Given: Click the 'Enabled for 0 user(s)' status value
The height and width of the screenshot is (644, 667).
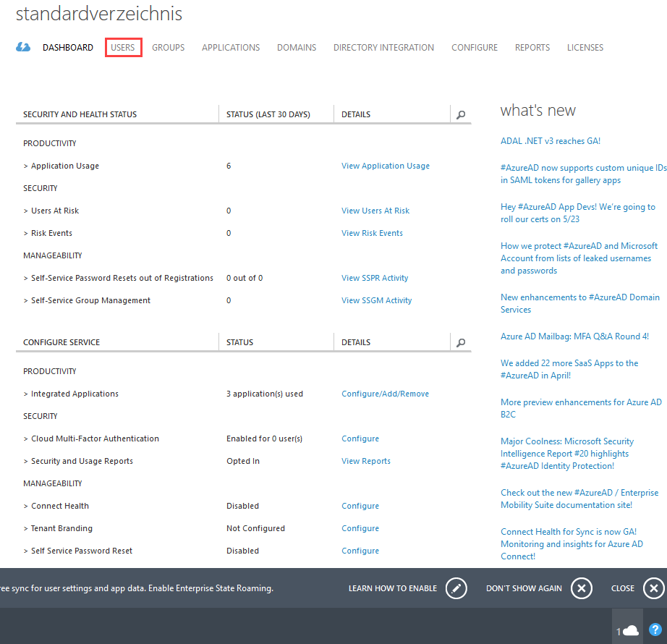Looking at the screenshot, I should pos(264,438).
